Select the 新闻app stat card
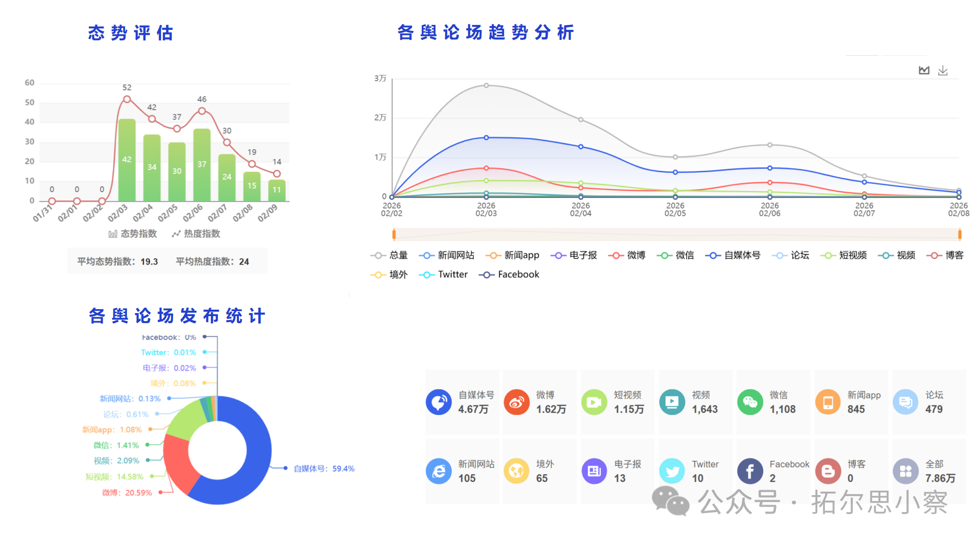The height and width of the screenshot is (542, 980). point(851,402)
